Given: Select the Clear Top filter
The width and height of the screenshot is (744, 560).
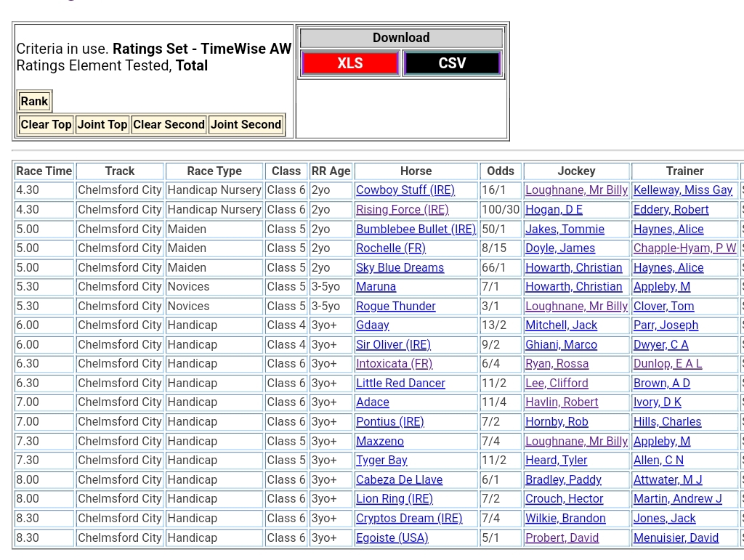Looking at the screenshot, I should 46,124.
